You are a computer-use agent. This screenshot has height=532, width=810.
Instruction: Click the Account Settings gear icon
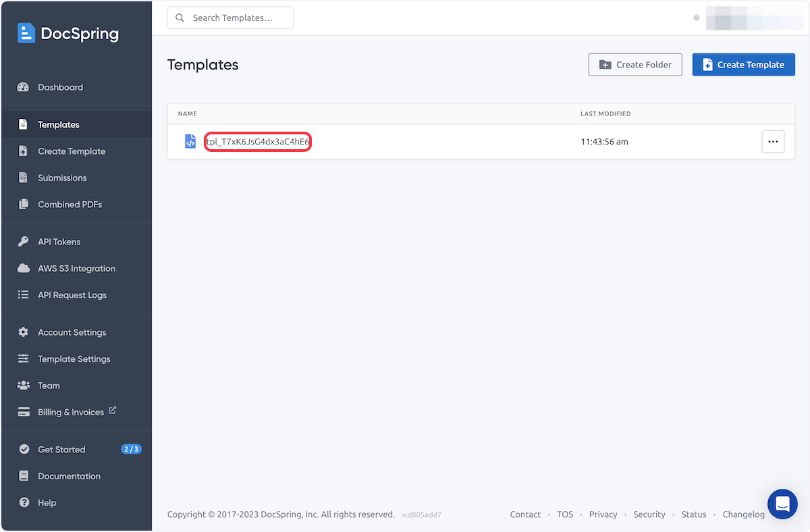click(24, 332)
